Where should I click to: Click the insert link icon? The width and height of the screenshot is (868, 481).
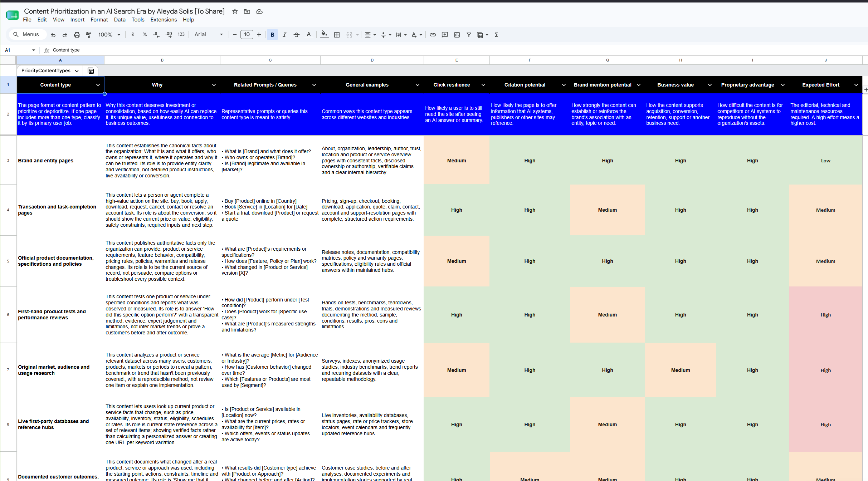tap(433, 35)
